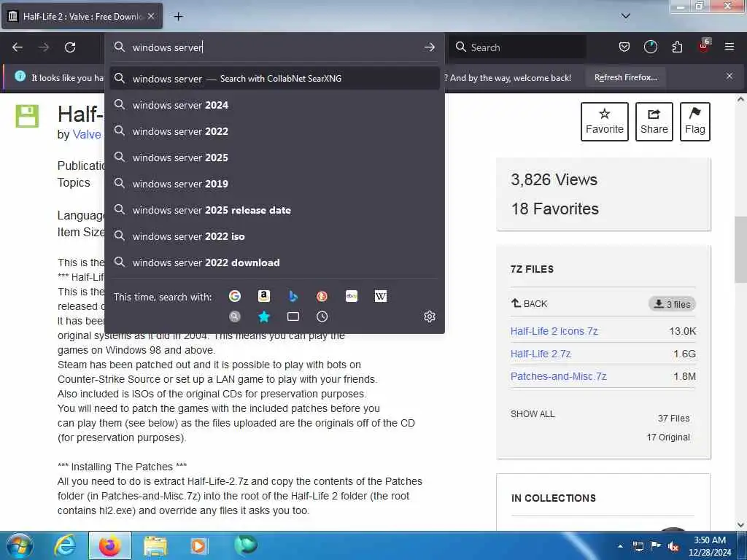Open the Valve author link
Screen dimensions: 747x560
point(87,134)
